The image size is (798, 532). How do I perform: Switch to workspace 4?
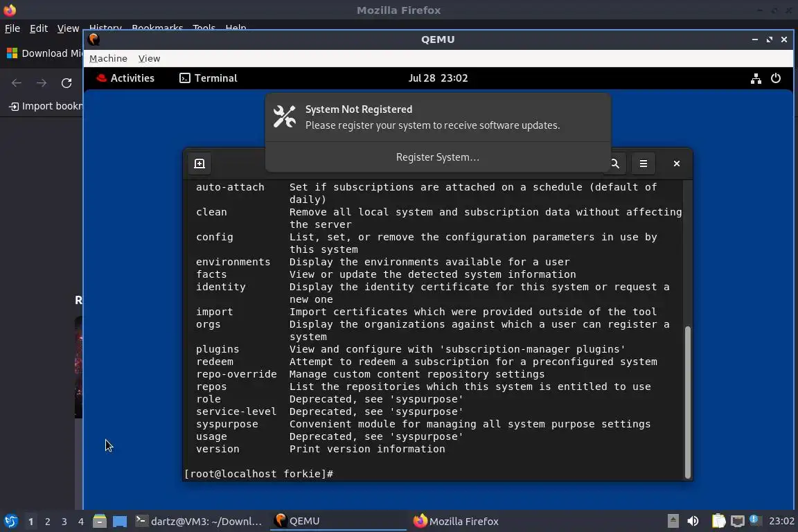pyautogui.click(x=80, y=522)
